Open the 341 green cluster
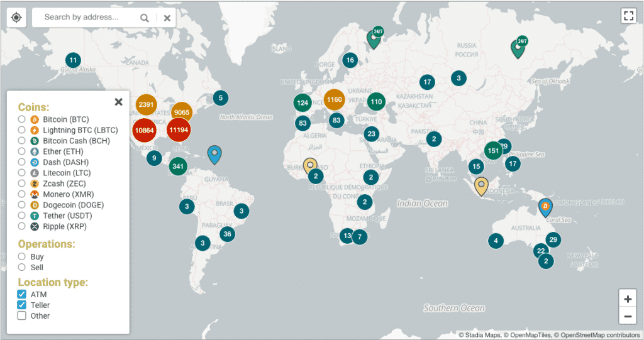 (x=178, y=167)
